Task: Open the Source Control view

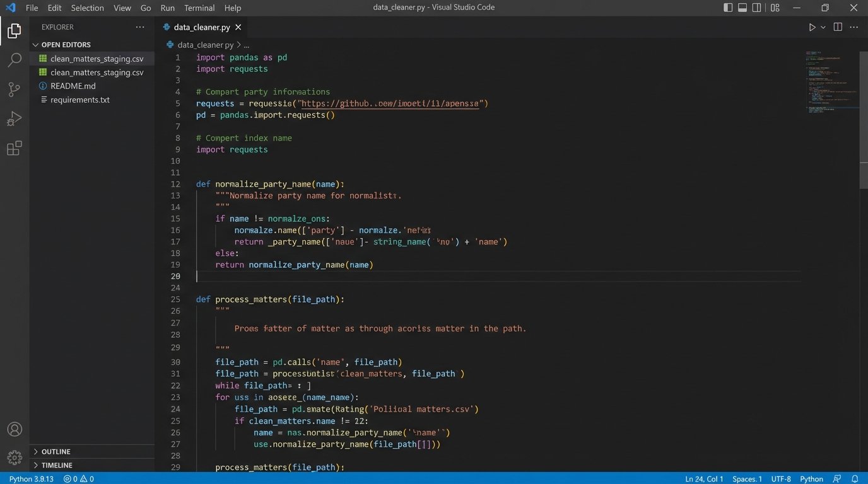Action: point(14,89)
